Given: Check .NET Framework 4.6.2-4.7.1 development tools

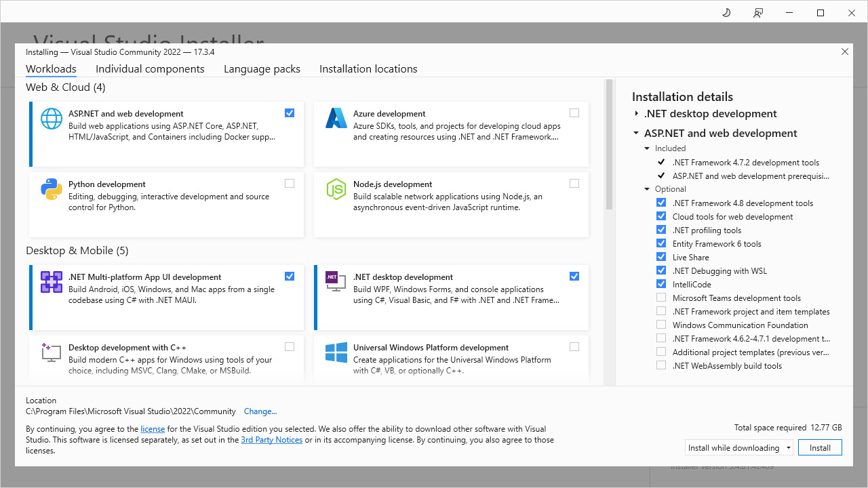Looking at the screenshot, I should (x=661, y=338).
